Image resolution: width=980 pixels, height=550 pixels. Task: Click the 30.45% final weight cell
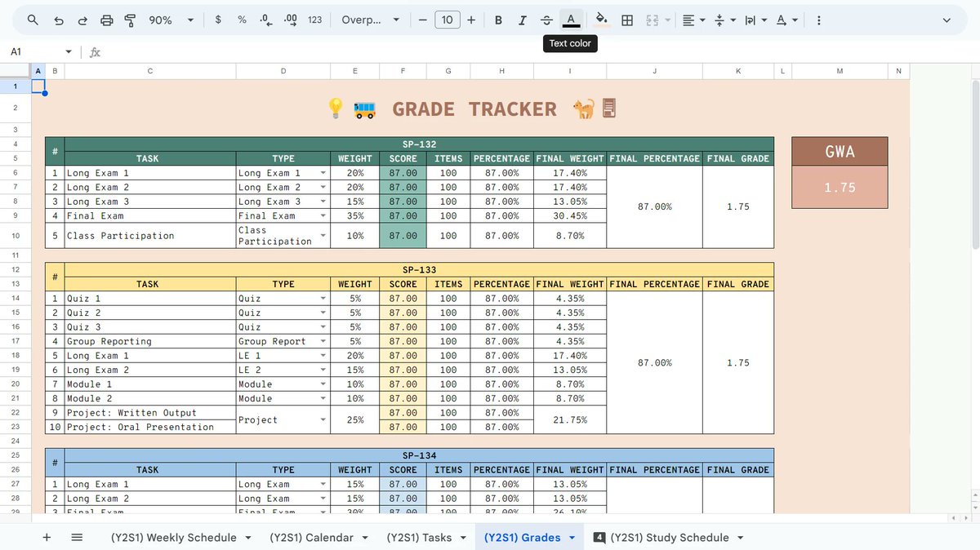click(570, 216)
